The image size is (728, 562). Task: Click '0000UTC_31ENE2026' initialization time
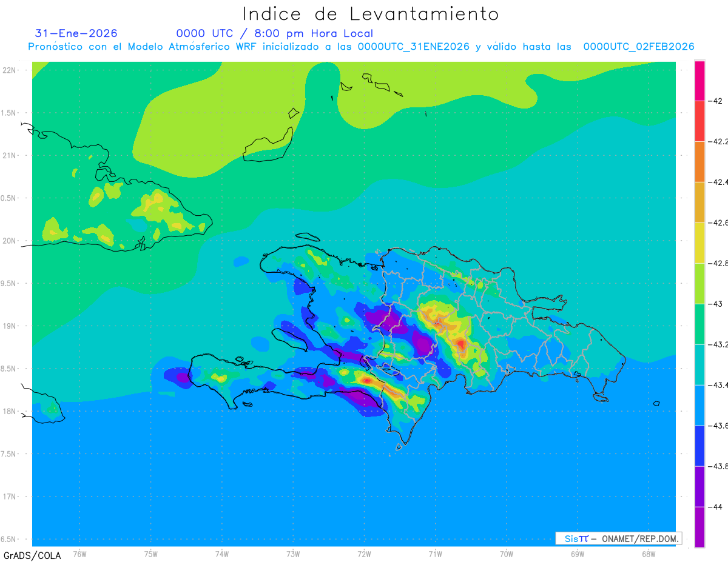(413, 47)
